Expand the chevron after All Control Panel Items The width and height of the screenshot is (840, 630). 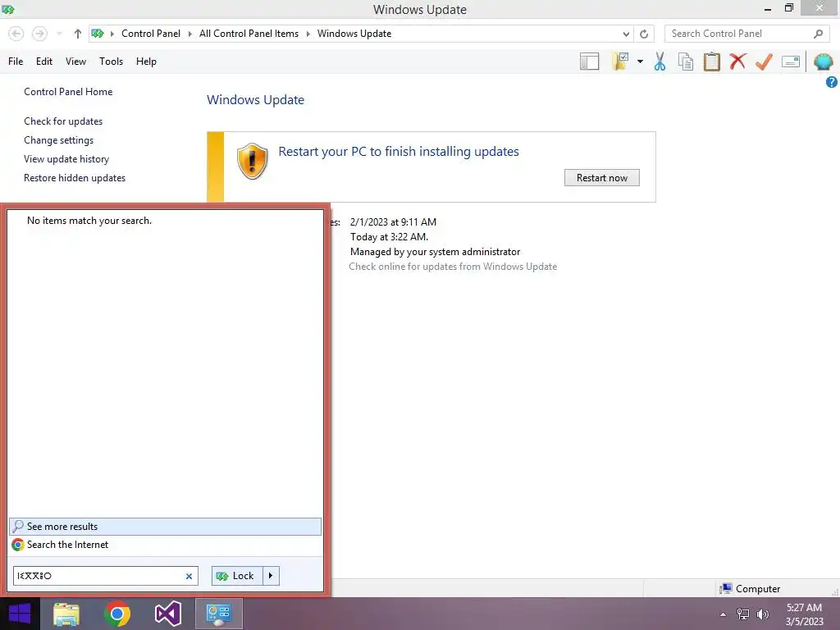(x=308, y=34)
